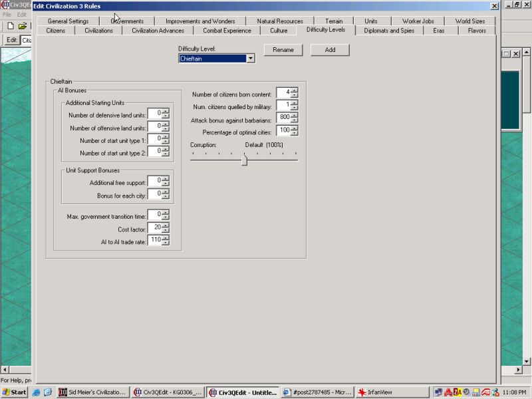Click Internet Explorer quick launch icon
This screenshot has height=399, width=532.
[x=36, y=392]
